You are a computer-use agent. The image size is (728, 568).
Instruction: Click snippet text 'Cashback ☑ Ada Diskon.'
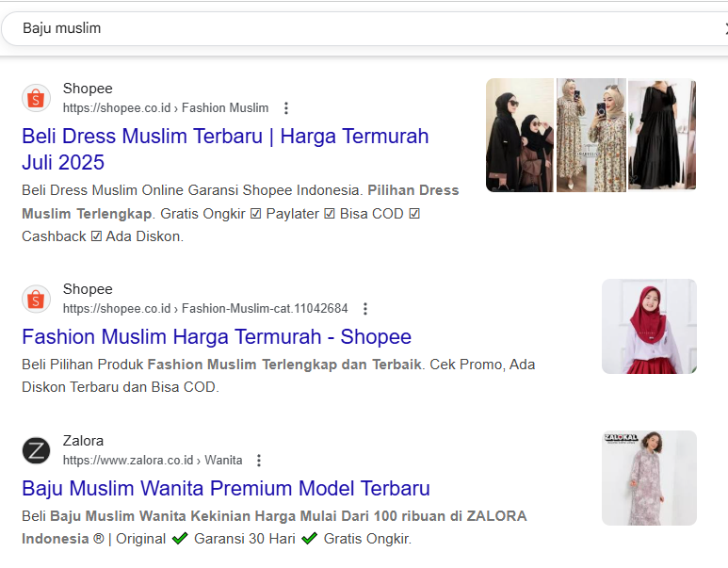coord(103,236)
